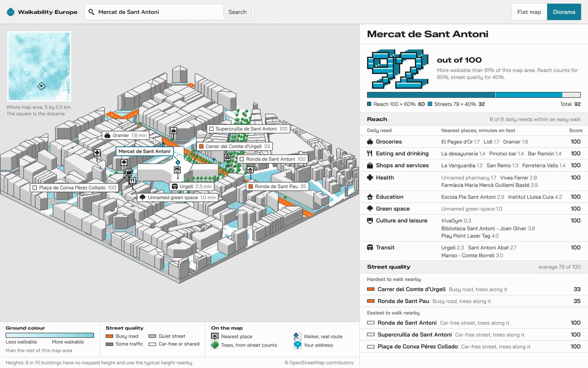Click the Ronda de Sant Pau 35 map label
The image size is (588, 368).
(x=277, y=186)
